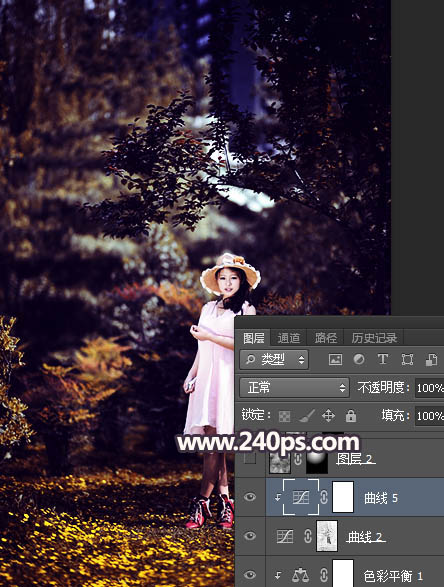Switch to the 路径 tab

click(x=326, y=338)
